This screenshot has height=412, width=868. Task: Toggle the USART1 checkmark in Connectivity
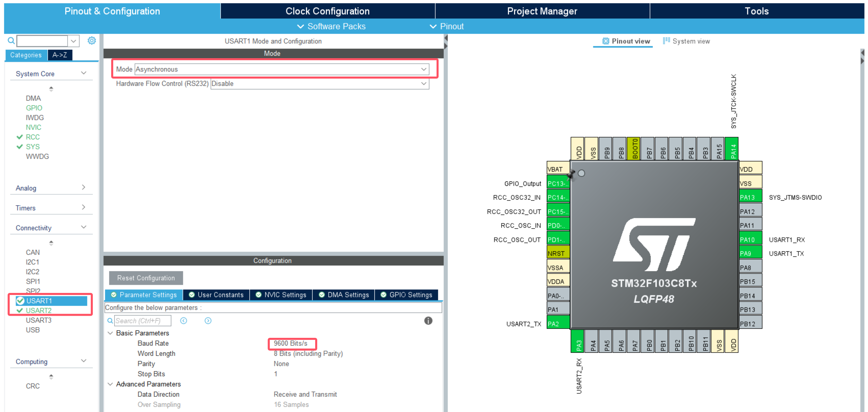coord(20,300)
